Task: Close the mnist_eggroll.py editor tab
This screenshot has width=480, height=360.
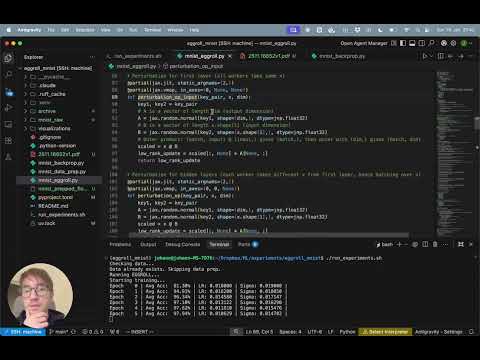Action: (230, 56)
